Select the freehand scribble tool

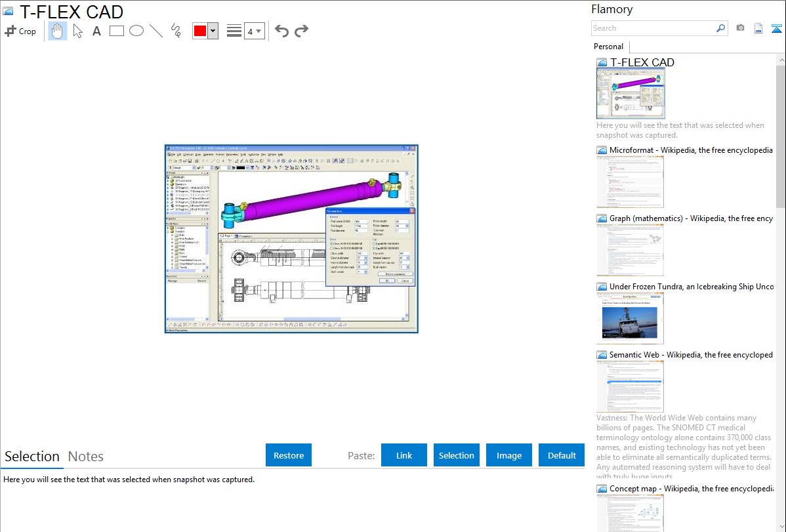[x=176, y=31]
